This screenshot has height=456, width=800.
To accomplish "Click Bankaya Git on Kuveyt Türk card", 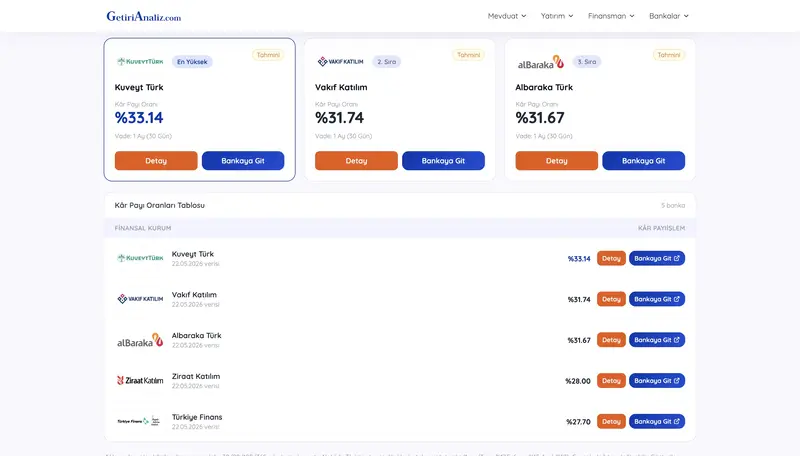I will [x=243, y=161].
